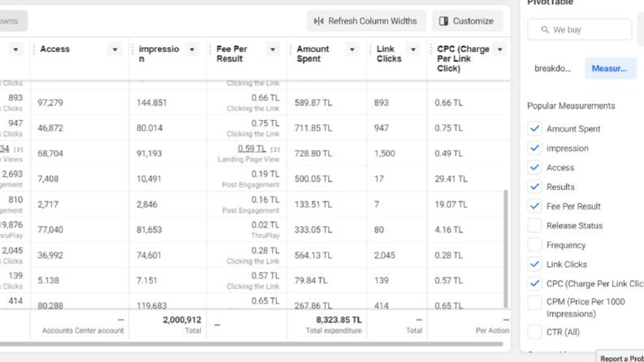Switch to the breakdowns tab
This screenshot has height=362, width=644.
pos(552,68)
